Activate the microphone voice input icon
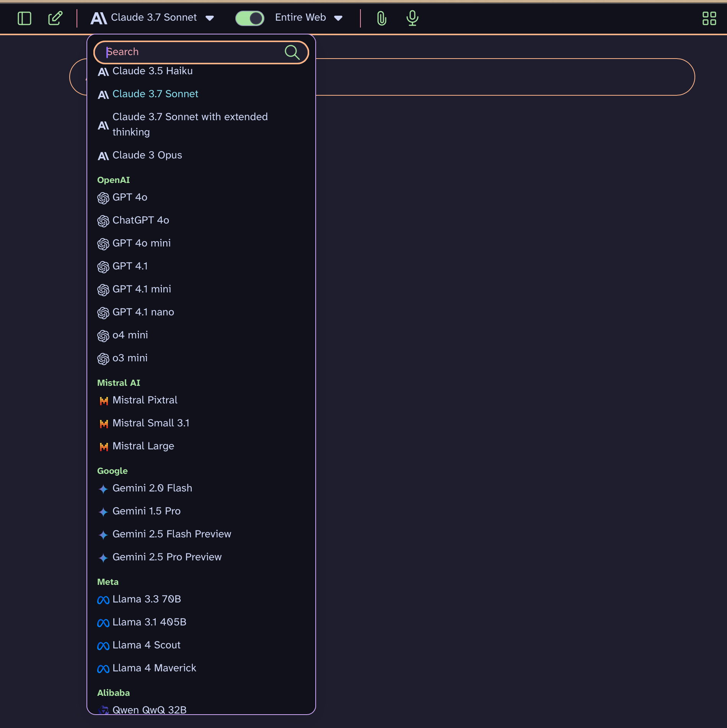The width and height of the screenshot is (727, 728). pyautogui.click(x=412, y=18)
